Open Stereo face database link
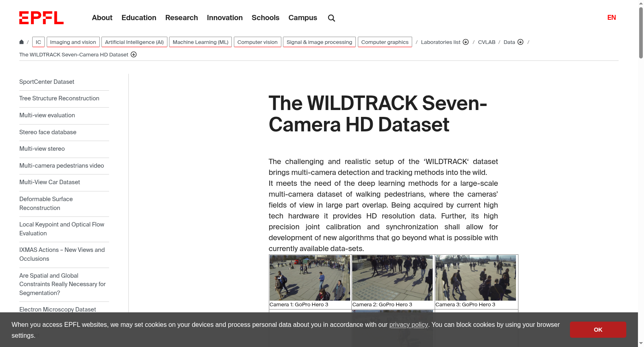This screenshot has width=644, height=347. tap(48, 132)
